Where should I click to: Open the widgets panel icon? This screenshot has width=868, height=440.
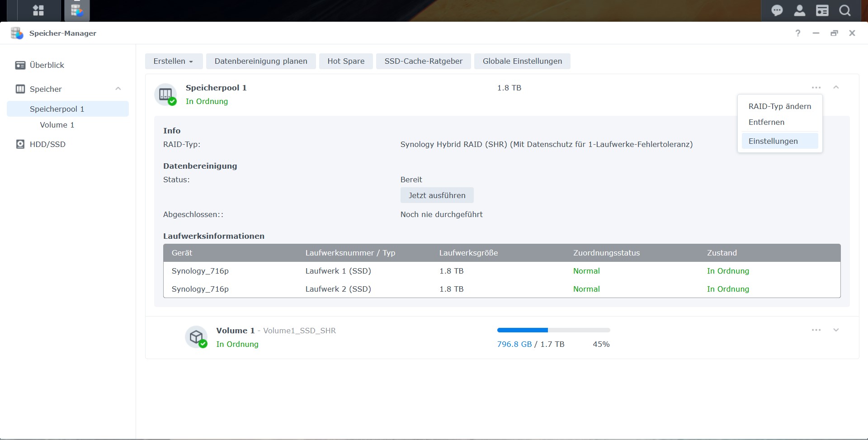(x=822, y=10)
